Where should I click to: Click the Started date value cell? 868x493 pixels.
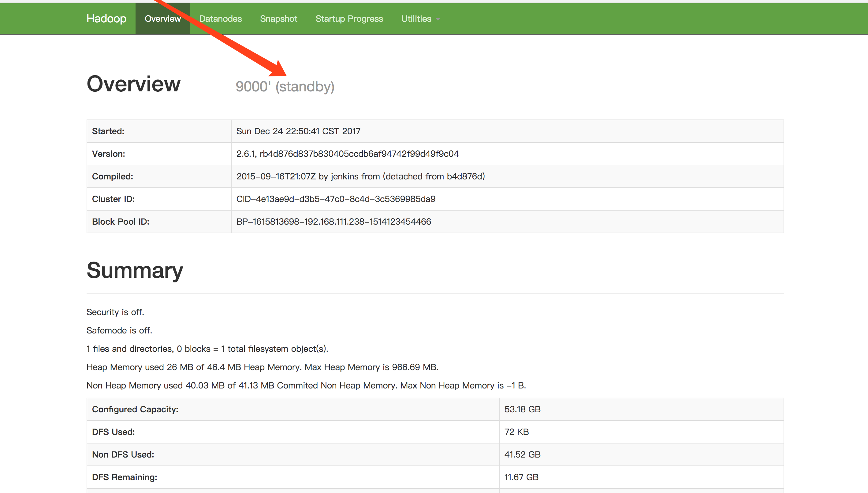pyautogui.click(x=298, y=131)
